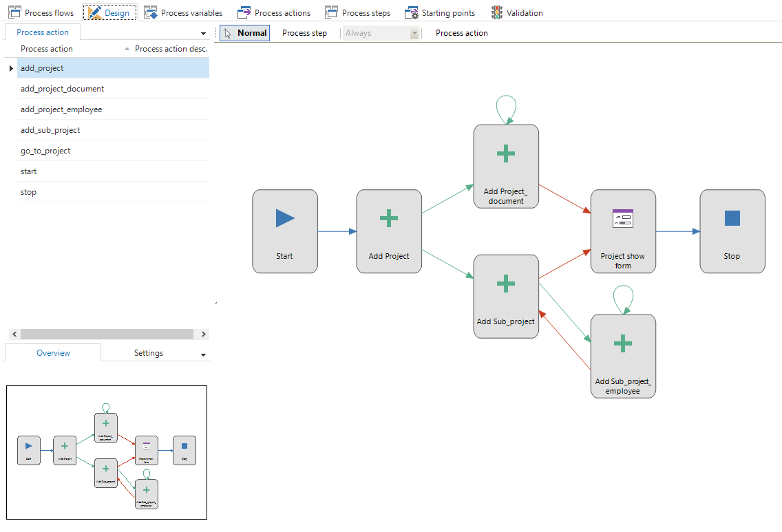Select the Process step mode

click(305, 32)
